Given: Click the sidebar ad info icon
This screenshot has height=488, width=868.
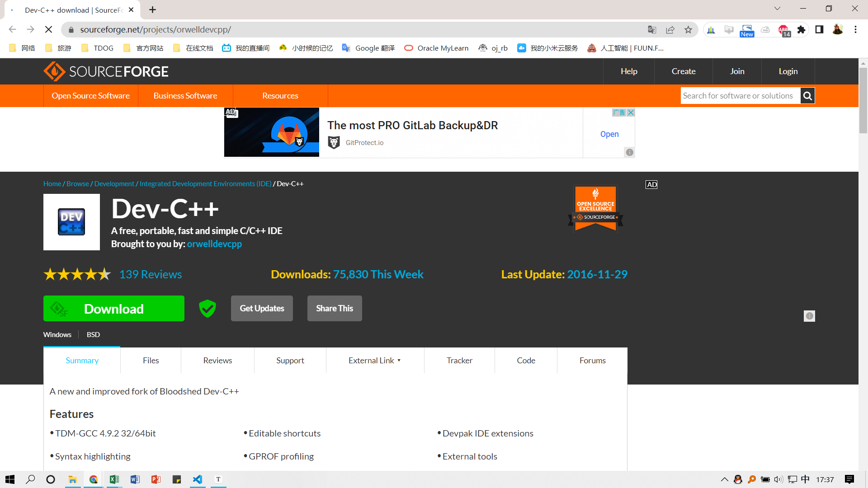Looking at the screenshot, I should click(809, 316).
